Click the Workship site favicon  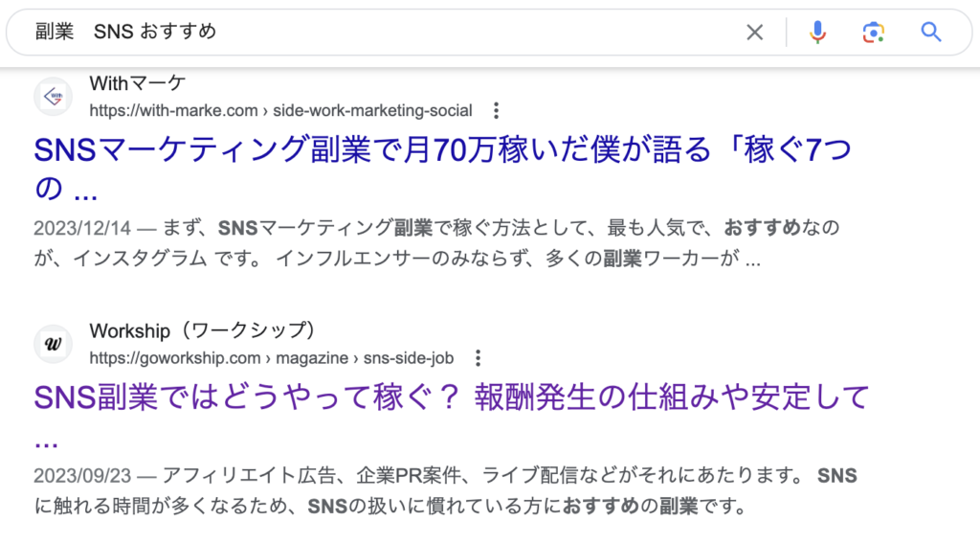[x=54, y=344]
